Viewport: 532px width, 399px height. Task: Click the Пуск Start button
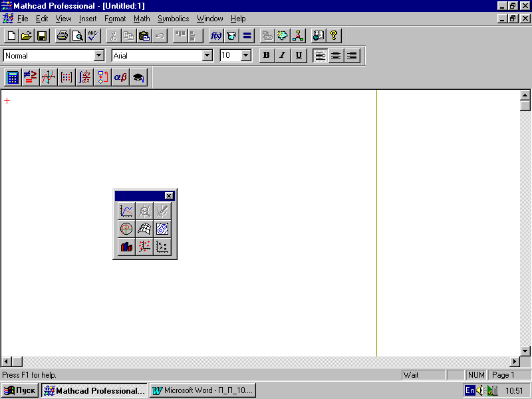click(20, 390)
